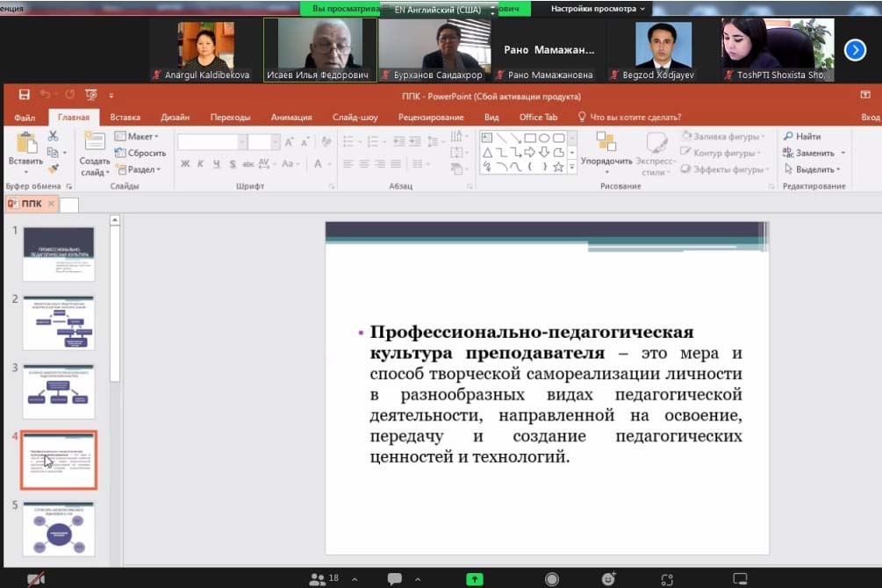Click the PowerPoint save icon
The image size is (882, 588).
[x=25, y=95]
